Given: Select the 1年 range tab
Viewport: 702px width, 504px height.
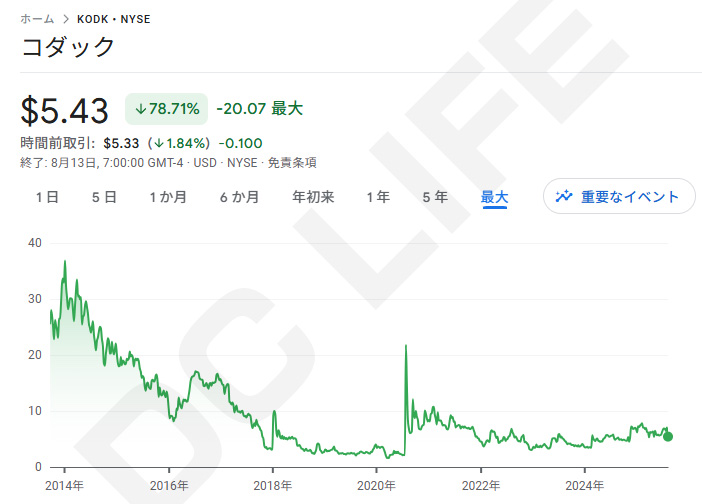Looking at the screenshot, I should [x=378, y=197].
